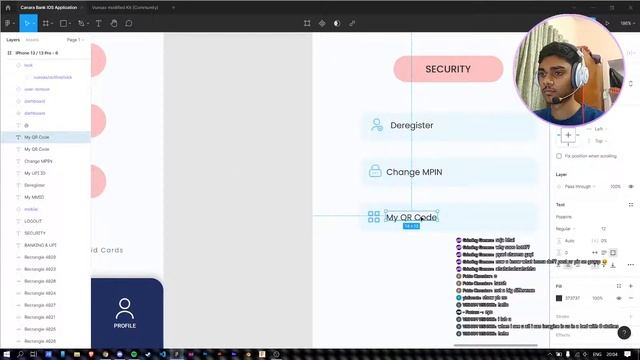640x360 pixels.
Task: Open the shape tools dropdown arrow
Action: click(70, 23)
